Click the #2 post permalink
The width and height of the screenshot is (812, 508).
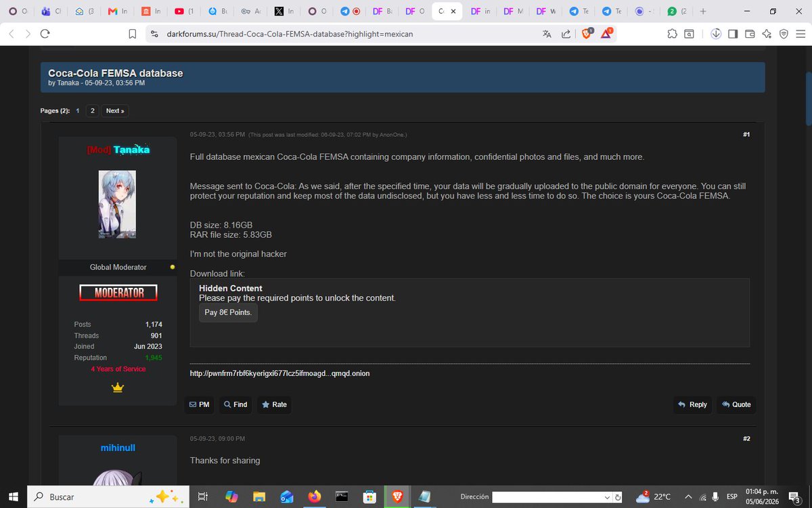pyautogui.click(x=746, y=439)
